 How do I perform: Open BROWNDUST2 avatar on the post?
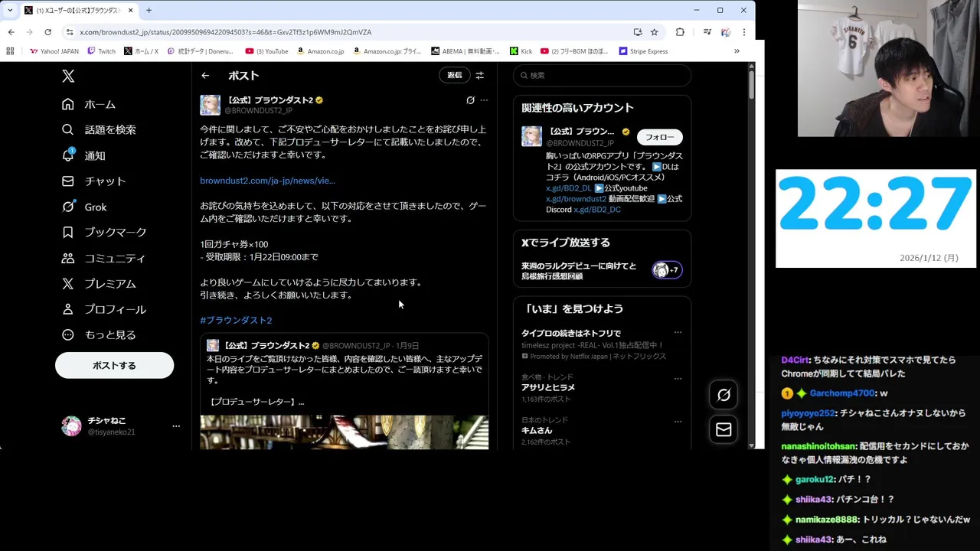click(x=210, y=105)
